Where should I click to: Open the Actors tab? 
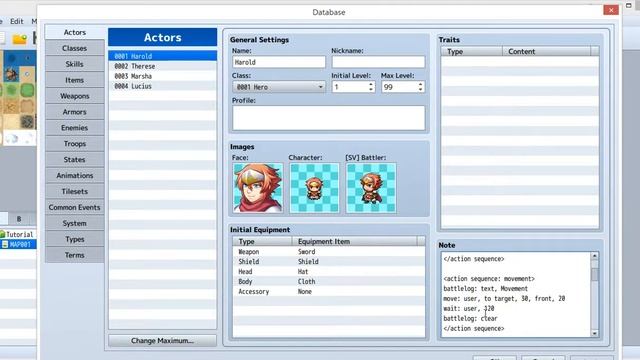tap(75, 32)
